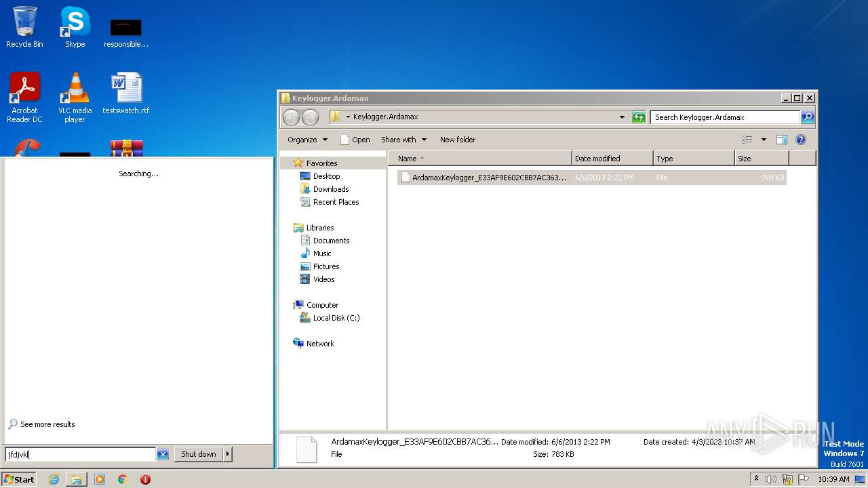868x488 pixels.
Task: Open Internet Explorer from taskbar
Action: click(54, 479)
